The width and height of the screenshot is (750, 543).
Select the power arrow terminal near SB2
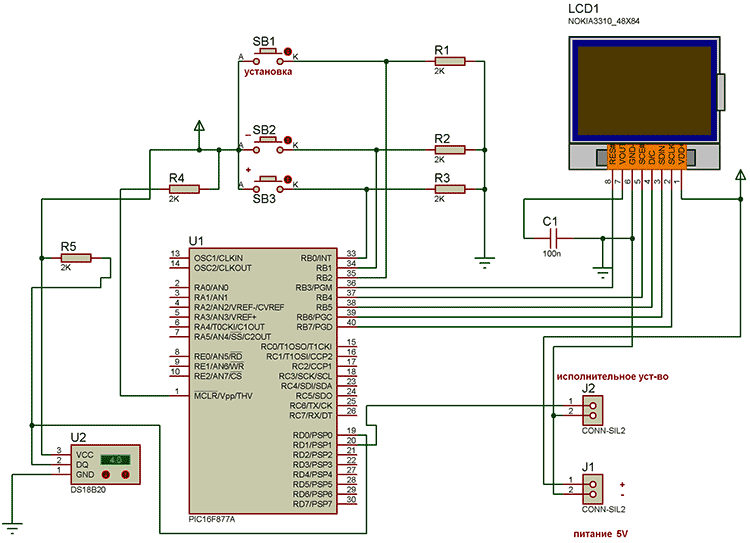(199, 127)
